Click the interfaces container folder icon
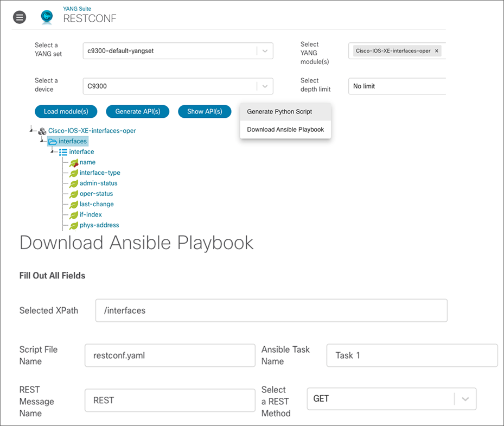The width and height of the screenshot is (504, 426). pos(53,142)
